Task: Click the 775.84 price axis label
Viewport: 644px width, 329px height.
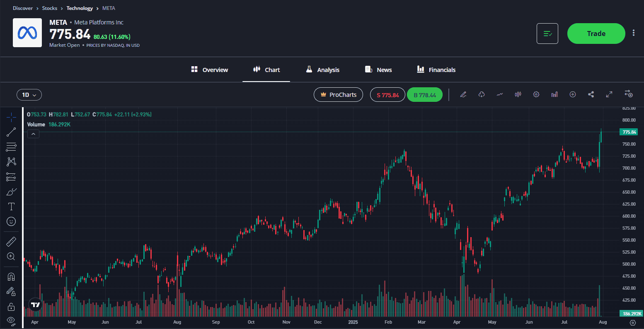Action: coord(629,132)
